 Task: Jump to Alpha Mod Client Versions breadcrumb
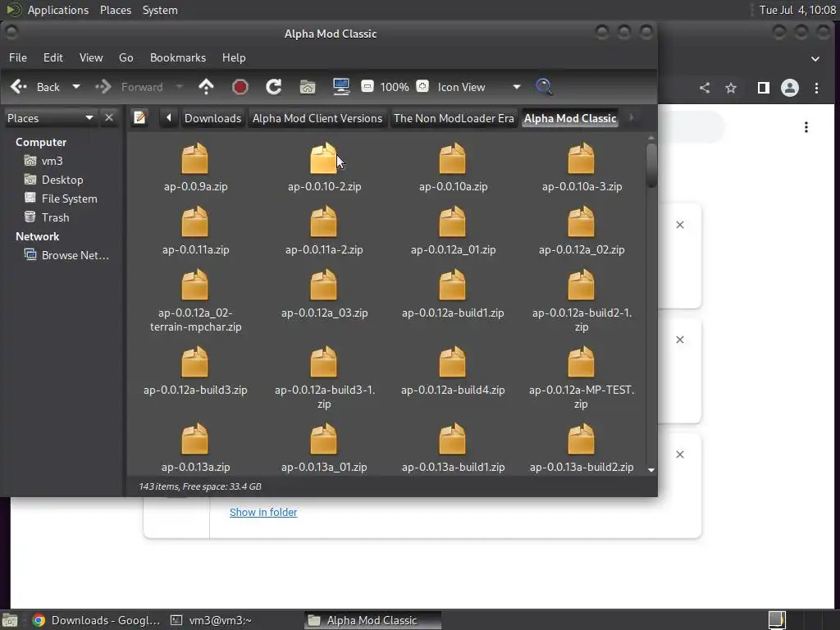[x=317, y=118]
